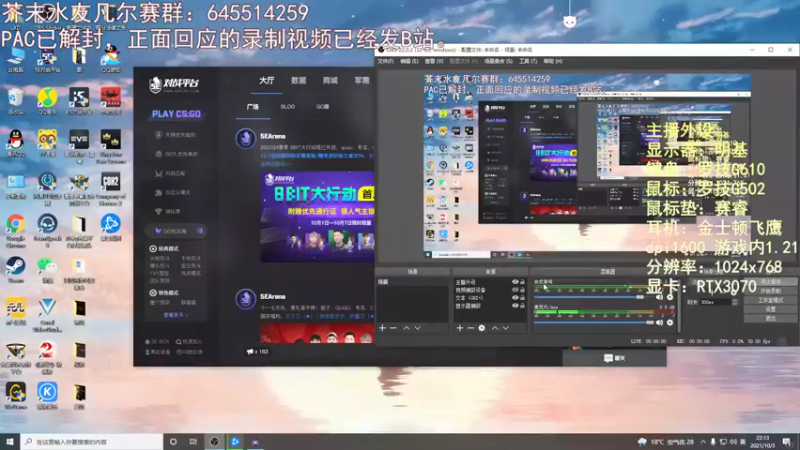This screenshot has height=450, width=800.
Task: Open second mixer channel settings gear
Action: pyautogui.click(x=670, y=322)
